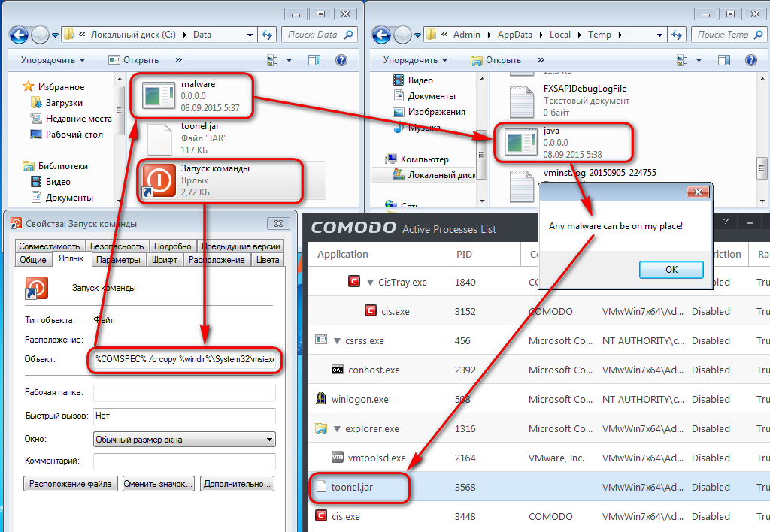
Task: Click Back arrow in the Data explorer window
Action: pos(19,35)
